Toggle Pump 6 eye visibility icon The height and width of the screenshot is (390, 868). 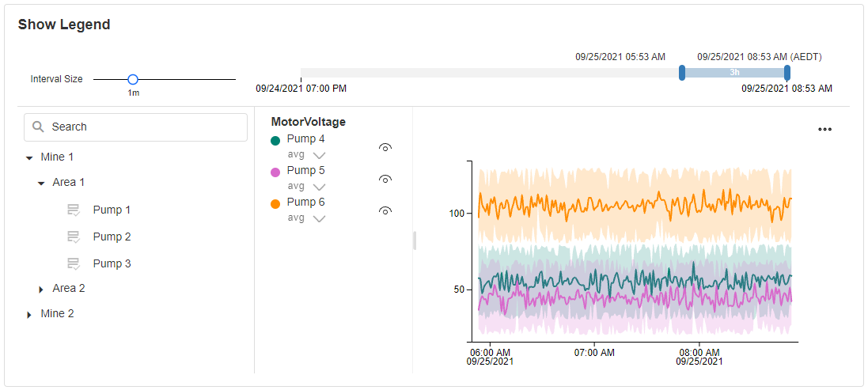pyautogui.click(x=385, y=210)
